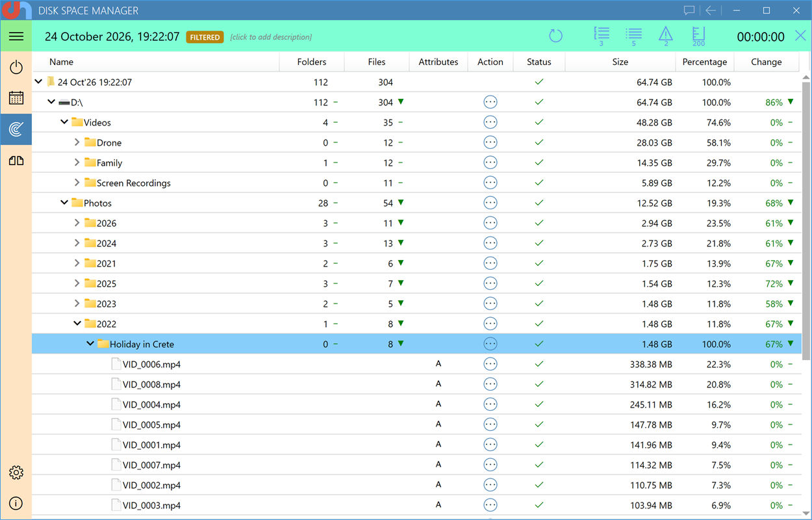Click the 86% change value for D:\

coord(774,102)
